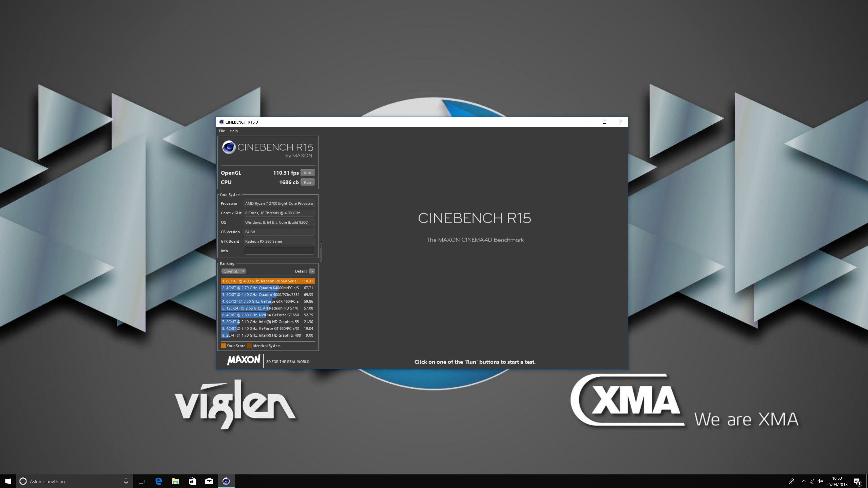Run the CPU benchmark test
The width and height of the screenshot is (868, 488).
coord(307,182)
